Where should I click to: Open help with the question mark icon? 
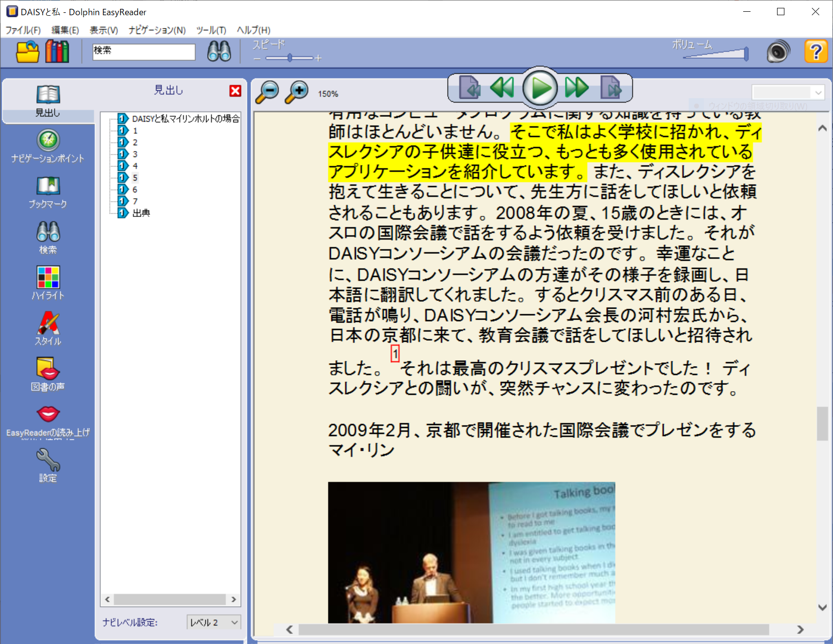(x=816, y=52)
